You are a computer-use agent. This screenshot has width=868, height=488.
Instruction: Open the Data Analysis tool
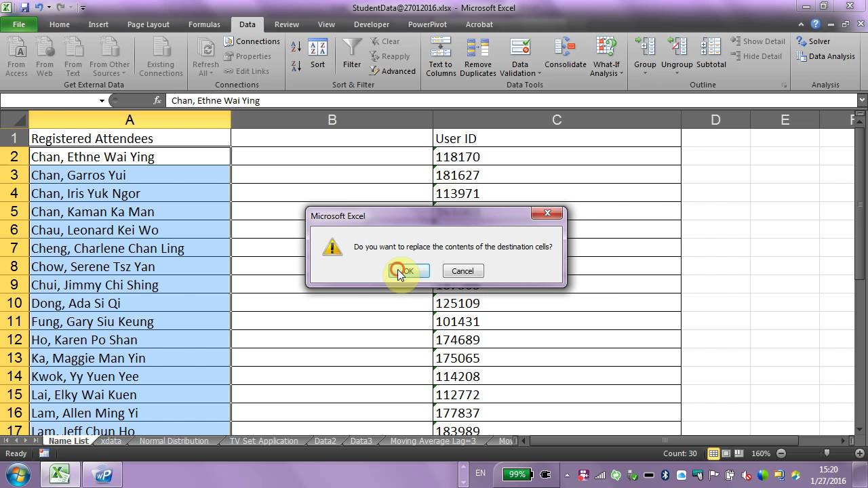(825, 56)
